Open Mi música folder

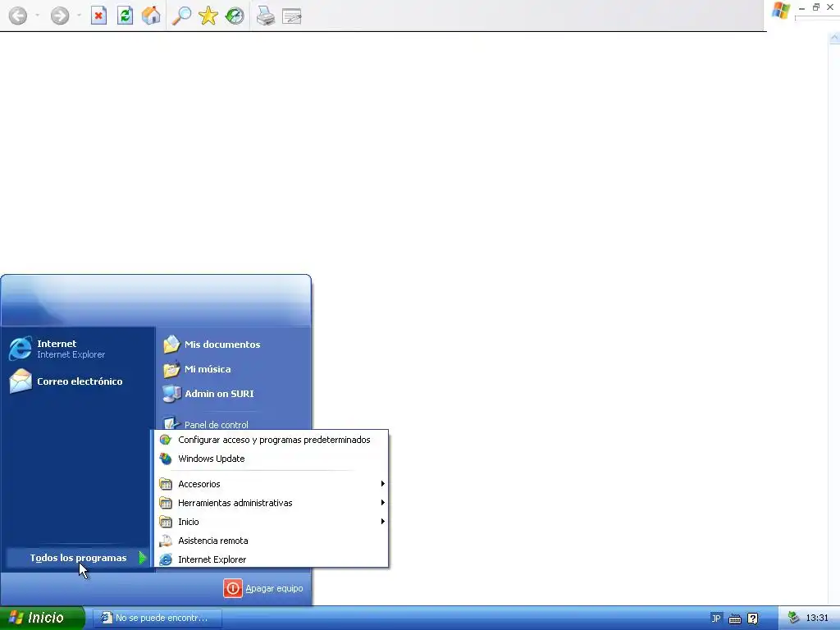point(233,369)
